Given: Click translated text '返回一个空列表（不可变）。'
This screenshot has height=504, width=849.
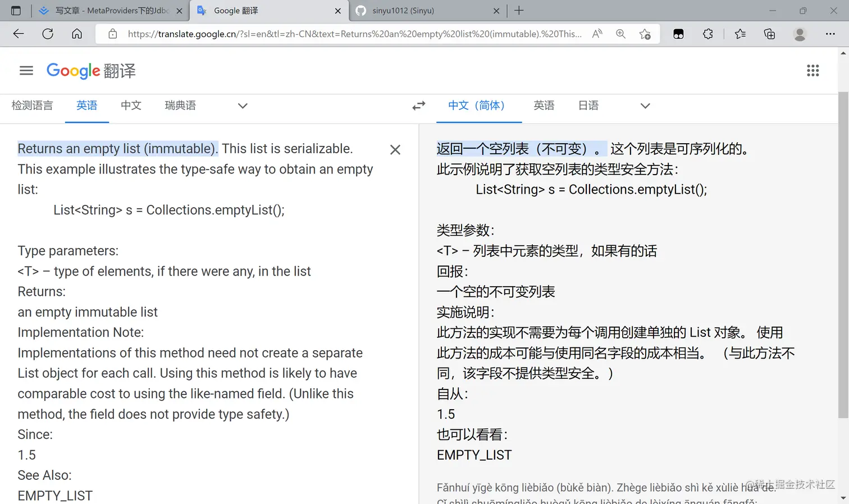Looking at the screenshot, I should click(522, 149).
